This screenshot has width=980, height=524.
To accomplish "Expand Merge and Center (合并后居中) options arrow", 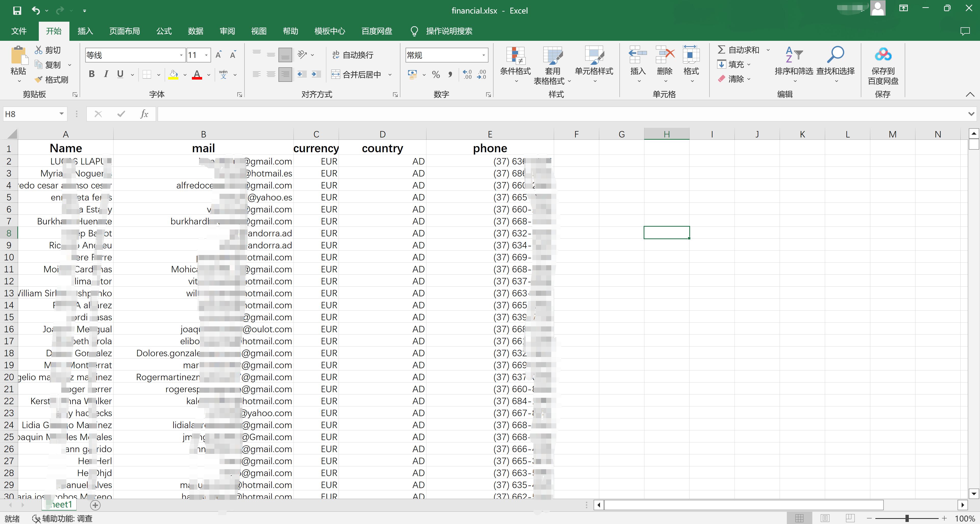I will click(390, 74).
